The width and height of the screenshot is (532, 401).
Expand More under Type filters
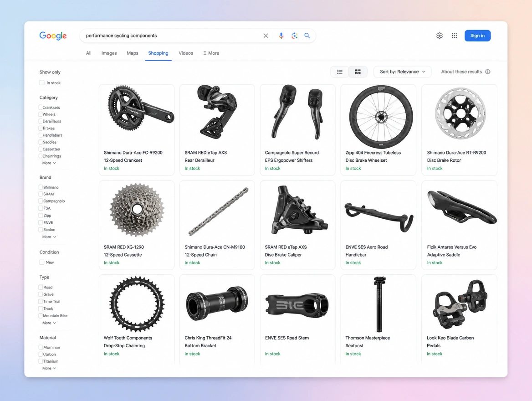click(49, 323)
